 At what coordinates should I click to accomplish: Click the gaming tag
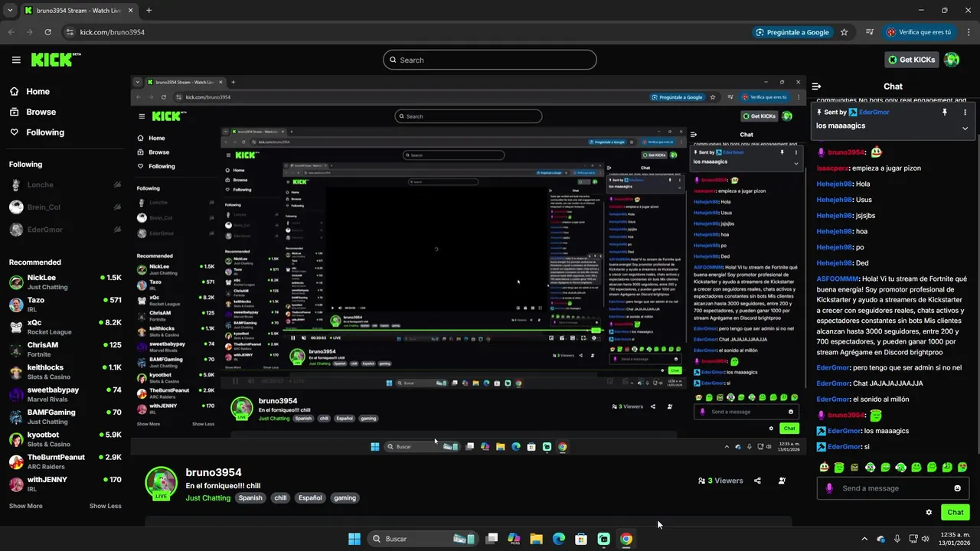345,497
